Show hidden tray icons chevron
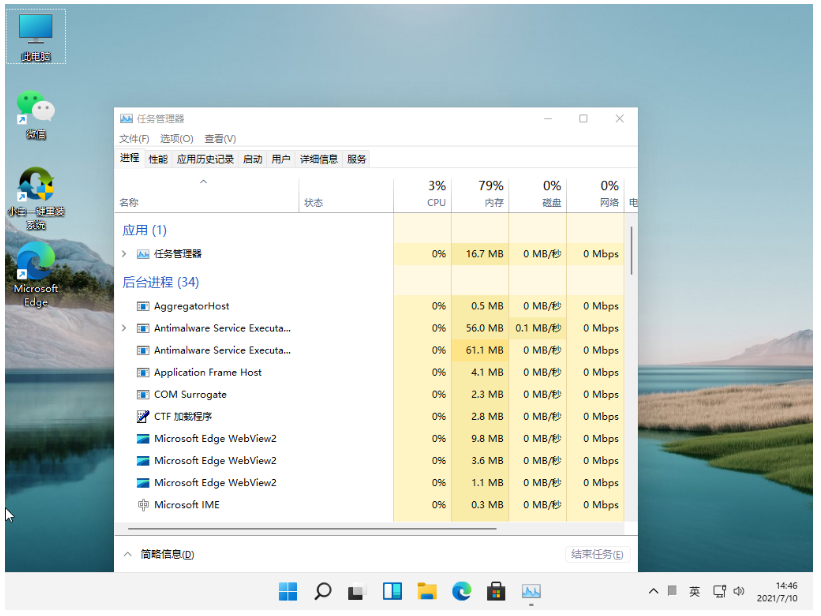This screenshot has height=616, width=821. click(x=654, y=591)
